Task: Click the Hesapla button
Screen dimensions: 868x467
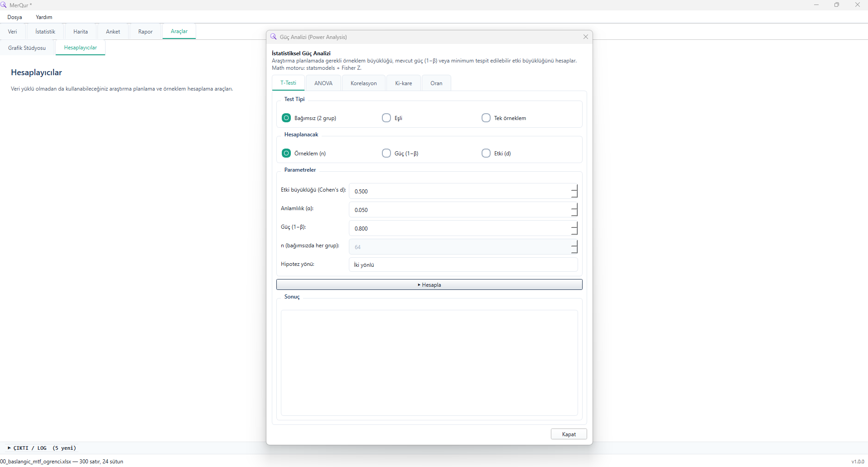Action: [x=429, y=284]
